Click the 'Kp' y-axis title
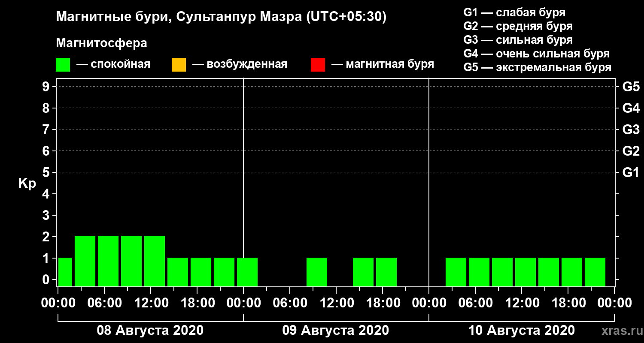The height and width of the screenshot is (343, 644). pyautogui.click(x=27, y=183)
